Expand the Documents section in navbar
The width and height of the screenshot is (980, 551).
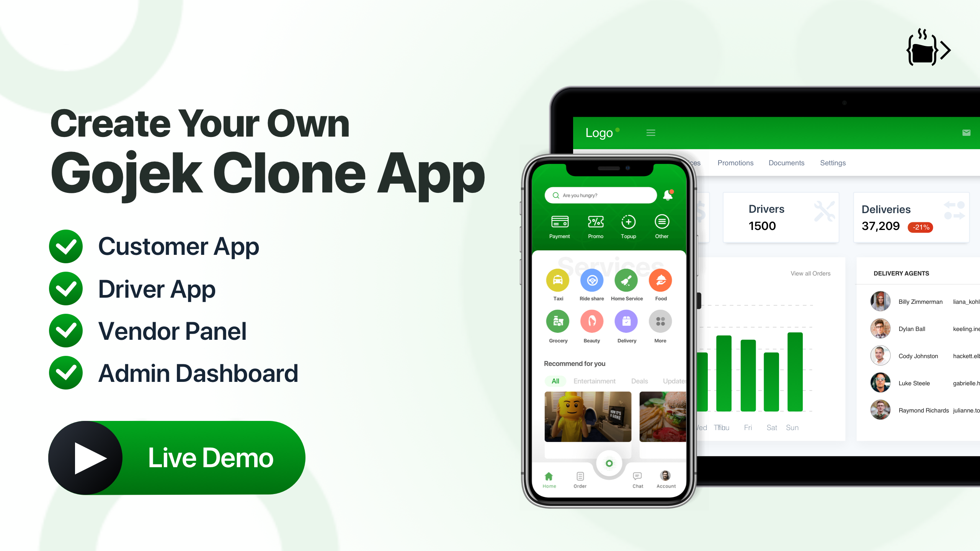[786, 162]
